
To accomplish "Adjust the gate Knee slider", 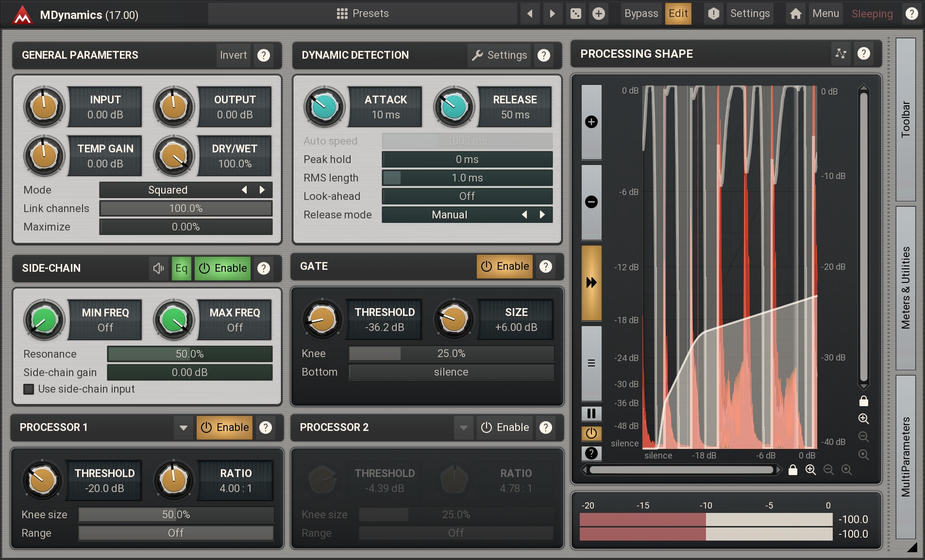I will (x=451, y=354).
